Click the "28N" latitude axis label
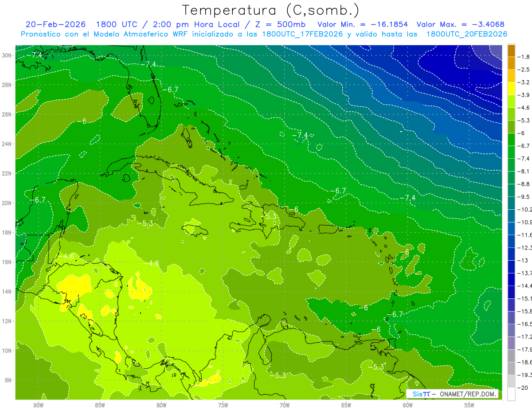 coord(7,85)
